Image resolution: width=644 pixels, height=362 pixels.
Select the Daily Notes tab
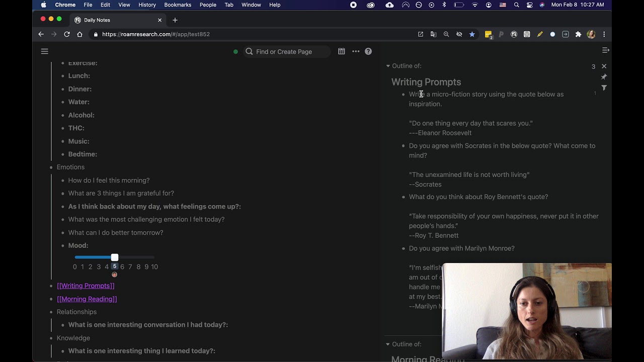click(117, 20)
